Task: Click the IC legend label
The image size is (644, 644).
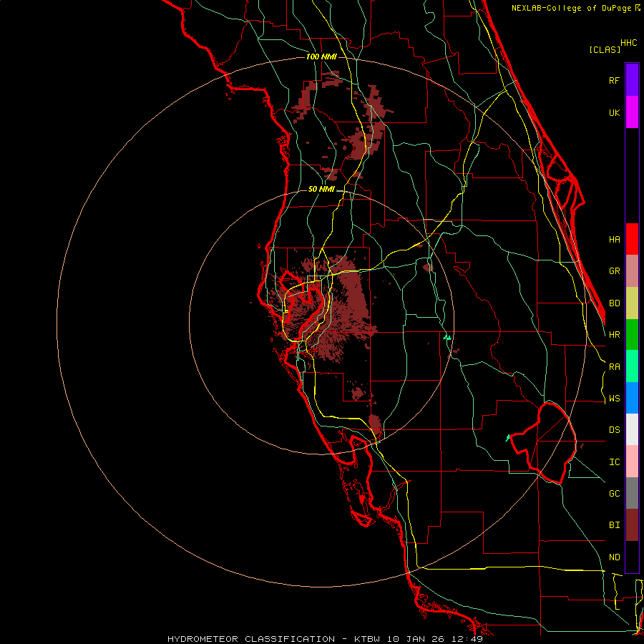Action: pyautogui.click(x=614, y=462)
